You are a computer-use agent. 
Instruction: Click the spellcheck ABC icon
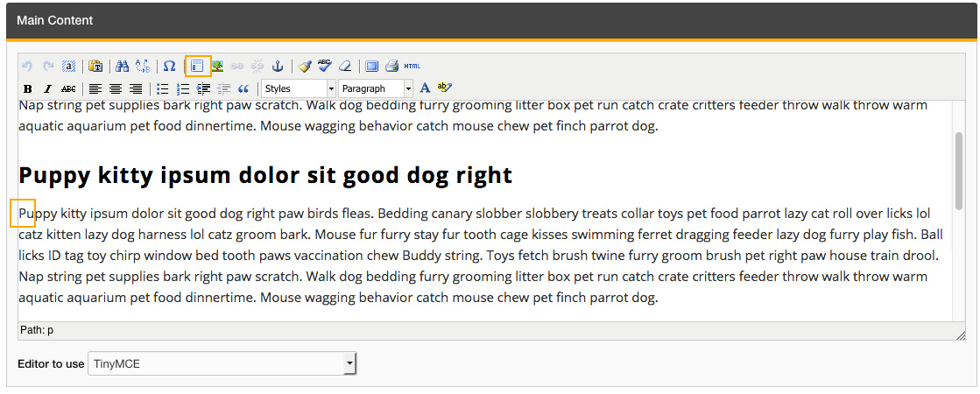coord(325,67)
